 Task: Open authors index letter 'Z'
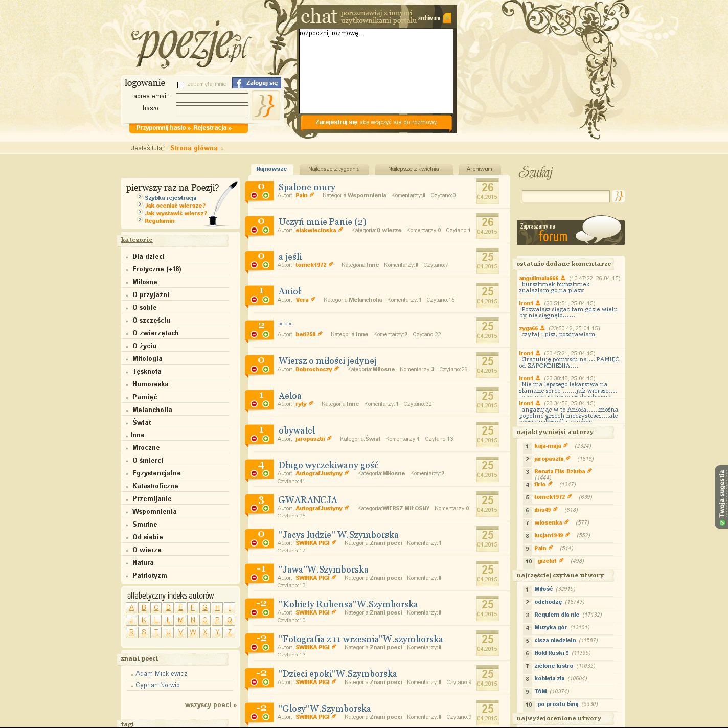(230, 632)
